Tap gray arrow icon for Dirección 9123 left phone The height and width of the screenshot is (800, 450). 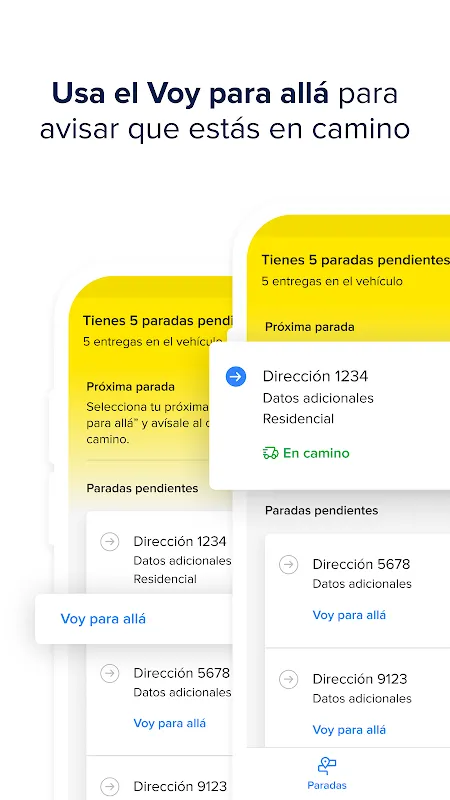(x=110, y=786)
